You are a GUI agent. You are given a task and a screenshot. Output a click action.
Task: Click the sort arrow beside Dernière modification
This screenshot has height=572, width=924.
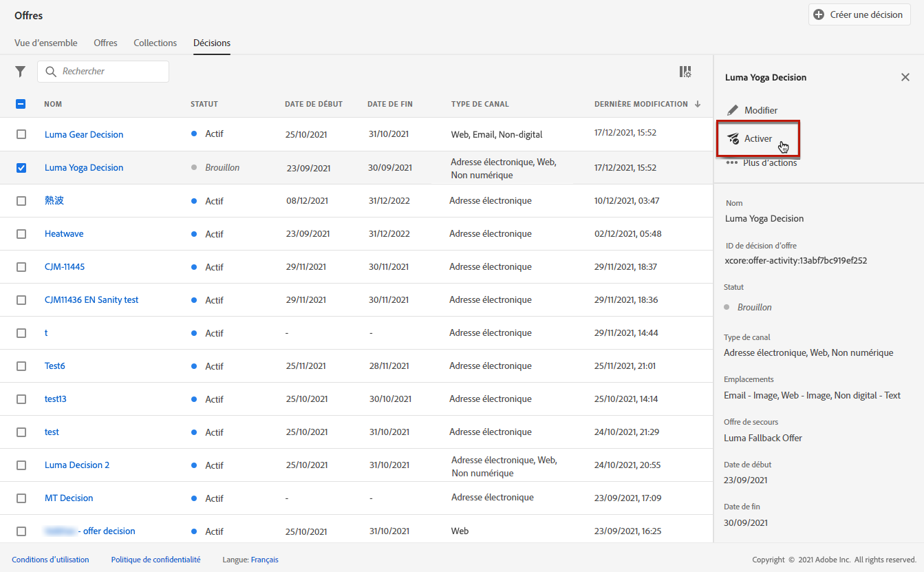pos(698,104)
